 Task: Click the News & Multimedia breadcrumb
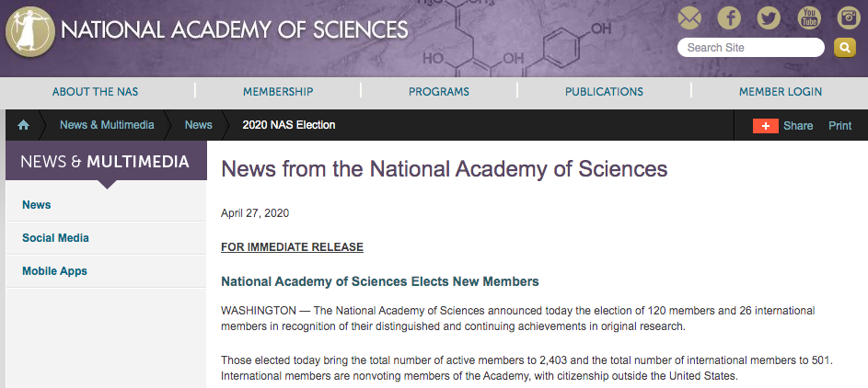tap(107, 125)
